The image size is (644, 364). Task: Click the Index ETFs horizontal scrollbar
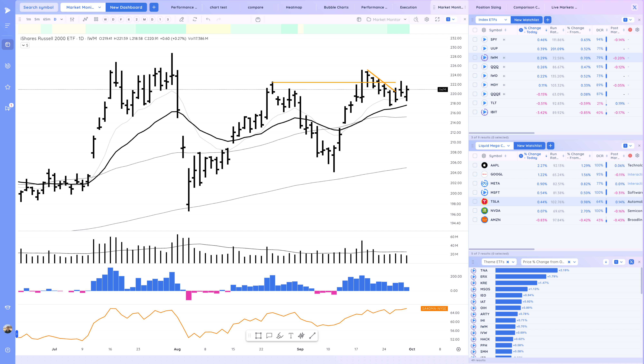click(x=502, y=133)
